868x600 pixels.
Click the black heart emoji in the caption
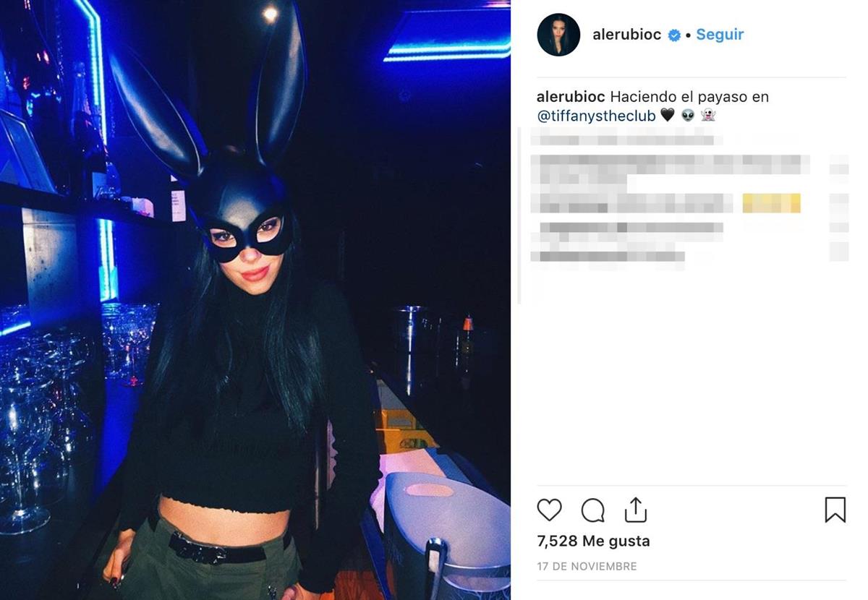pos(667,115)
